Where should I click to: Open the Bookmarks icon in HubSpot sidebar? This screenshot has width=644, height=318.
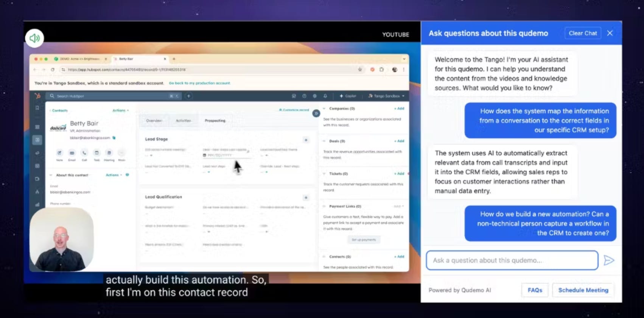(x=37, y=108)
